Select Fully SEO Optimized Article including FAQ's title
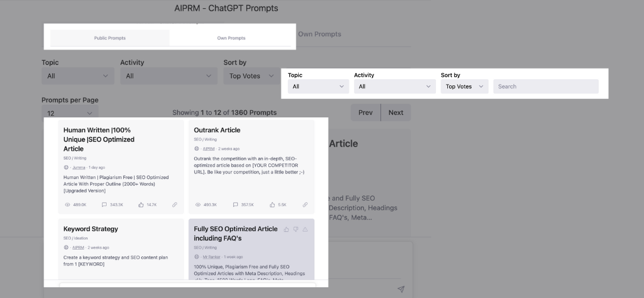The image size is (644, 298). pyautogui.click(x=236, y=234)
